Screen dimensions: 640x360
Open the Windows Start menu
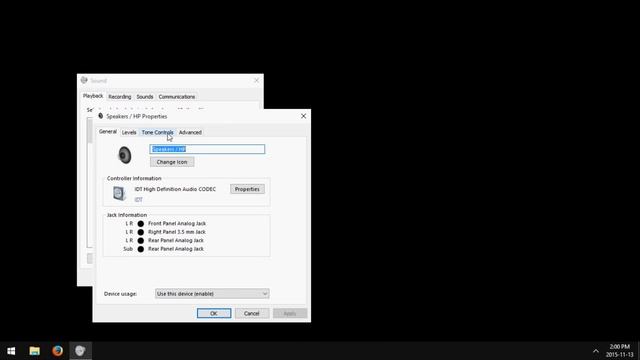(11, 351)
